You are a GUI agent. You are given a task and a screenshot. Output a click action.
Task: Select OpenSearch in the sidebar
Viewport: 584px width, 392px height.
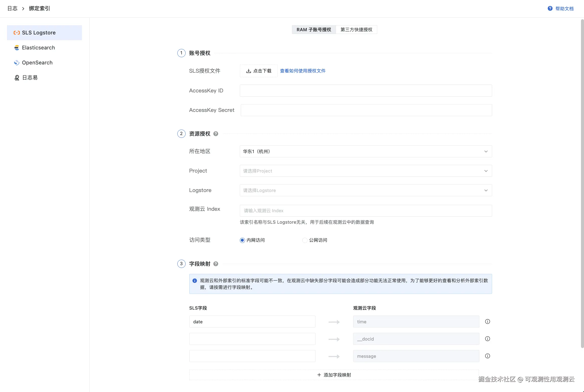(37, 62)
